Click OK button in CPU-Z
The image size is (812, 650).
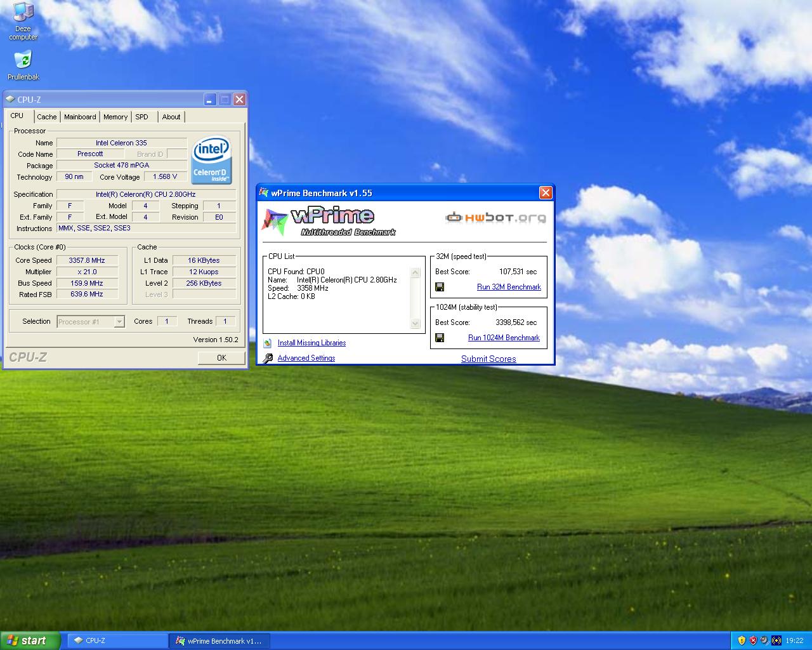point(221,358)
